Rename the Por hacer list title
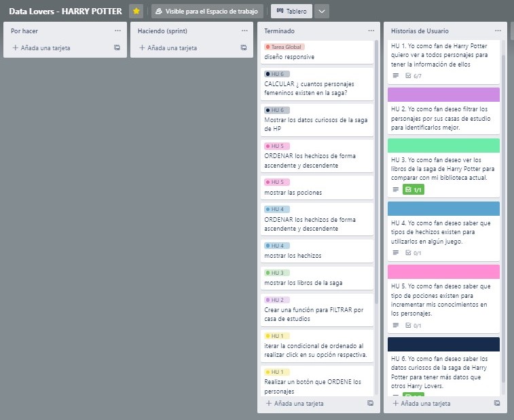 24,31
